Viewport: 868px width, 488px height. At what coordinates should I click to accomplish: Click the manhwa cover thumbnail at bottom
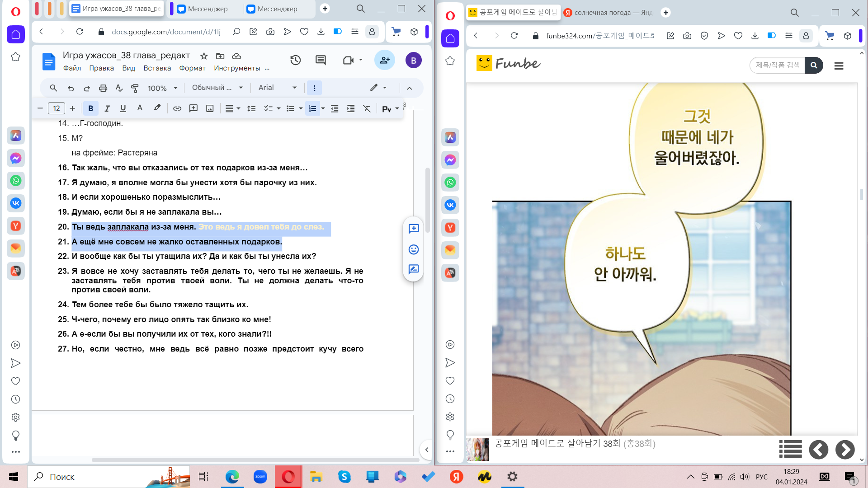coord(478,450)
